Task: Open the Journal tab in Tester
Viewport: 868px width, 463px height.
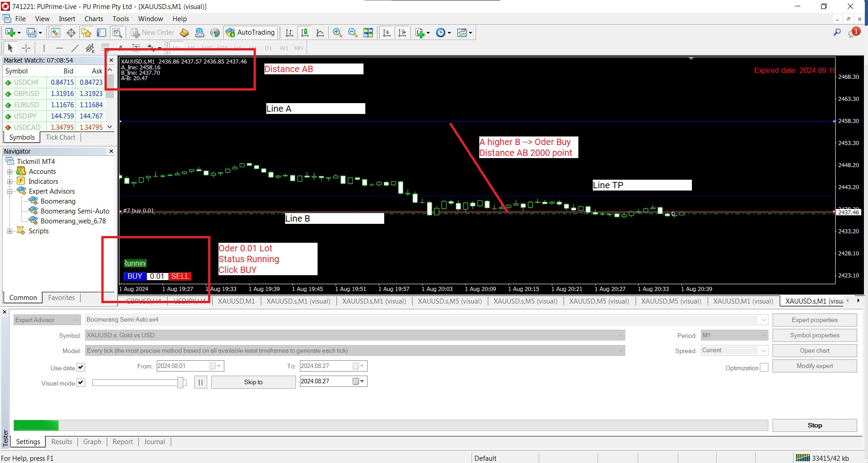Action: point(155,442)
